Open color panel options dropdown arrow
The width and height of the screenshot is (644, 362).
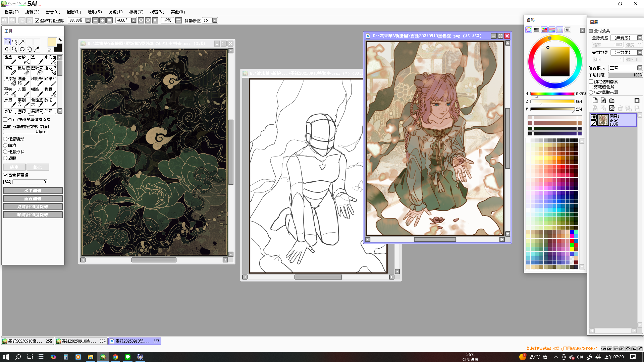[x=582, y=30]
